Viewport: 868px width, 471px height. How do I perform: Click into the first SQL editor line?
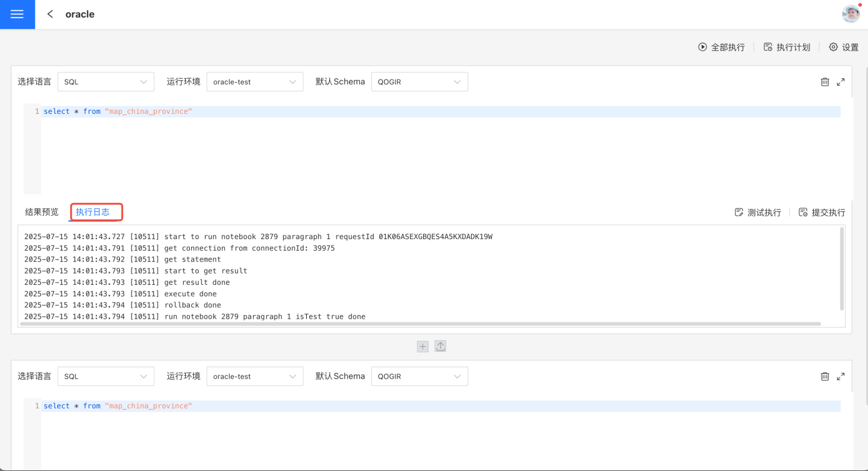click(422, 111)
